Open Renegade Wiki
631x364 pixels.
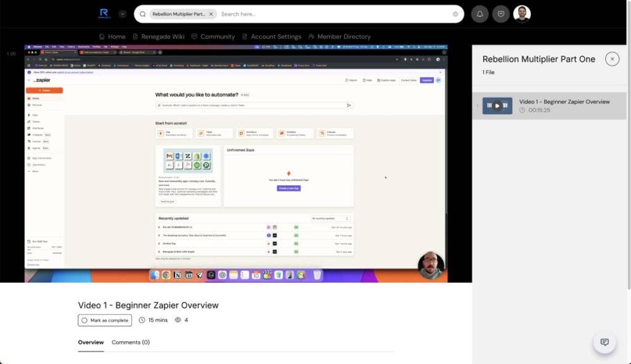tap(158, 36)
